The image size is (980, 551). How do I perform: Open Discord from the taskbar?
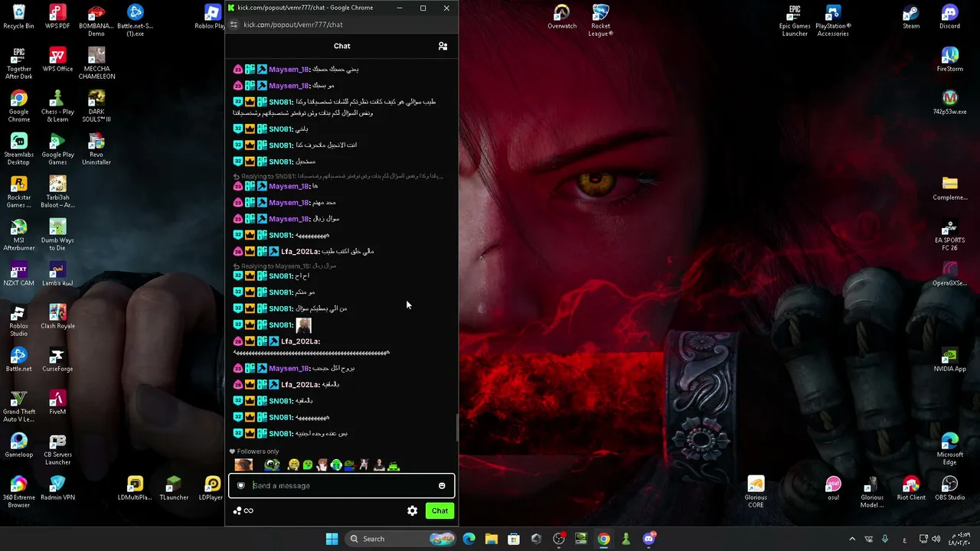tap(649, 539)
